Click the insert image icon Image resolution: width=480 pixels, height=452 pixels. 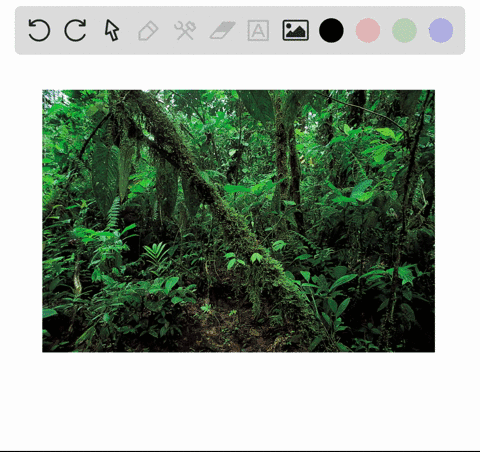(x=296, y=30)
